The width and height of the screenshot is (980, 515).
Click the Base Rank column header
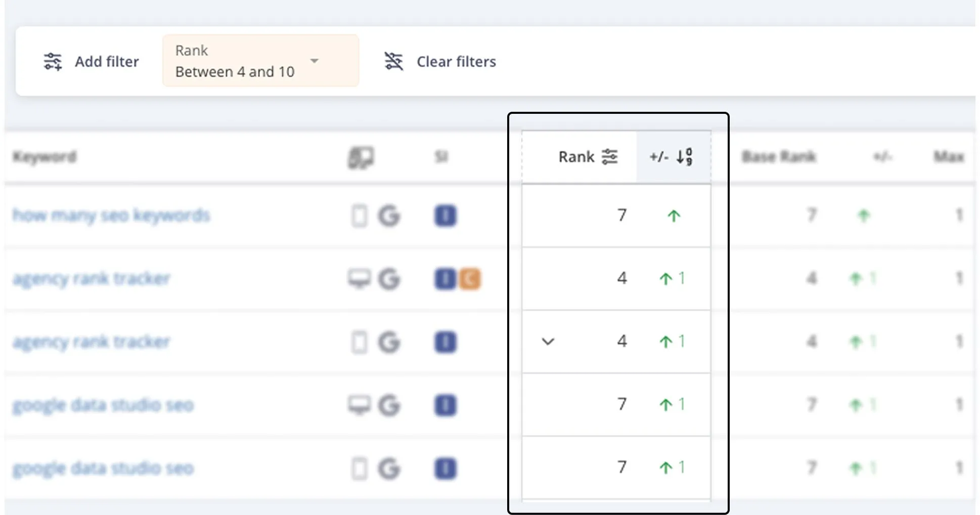coord(778,157)
